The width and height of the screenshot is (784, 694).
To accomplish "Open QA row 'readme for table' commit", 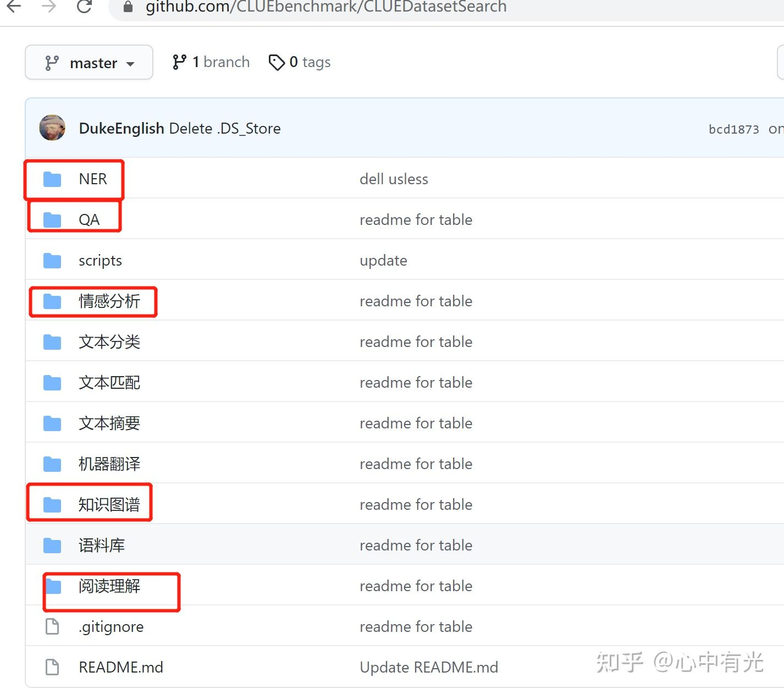I will click(416, 220).
